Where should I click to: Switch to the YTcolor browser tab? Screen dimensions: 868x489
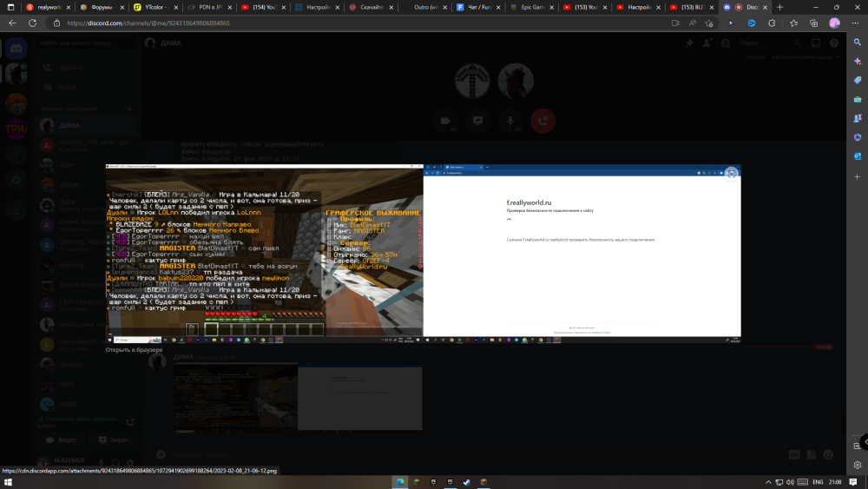(155, 7)
